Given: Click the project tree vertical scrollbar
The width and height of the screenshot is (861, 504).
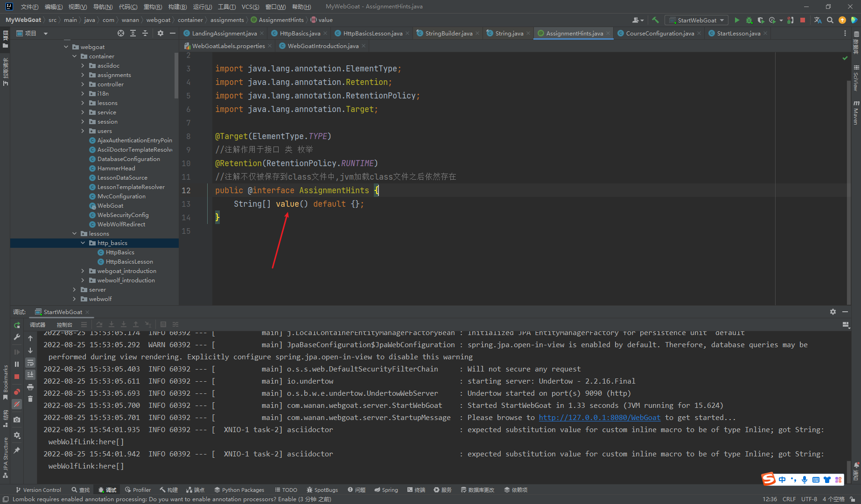Looking at the screenshot, I should point(176,75).
